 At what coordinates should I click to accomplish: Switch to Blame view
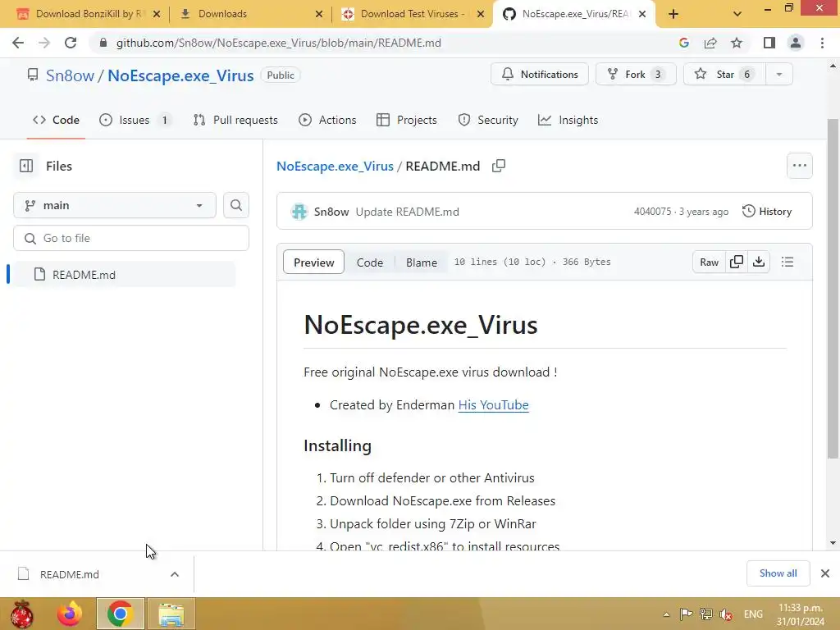tap(421, 262)
